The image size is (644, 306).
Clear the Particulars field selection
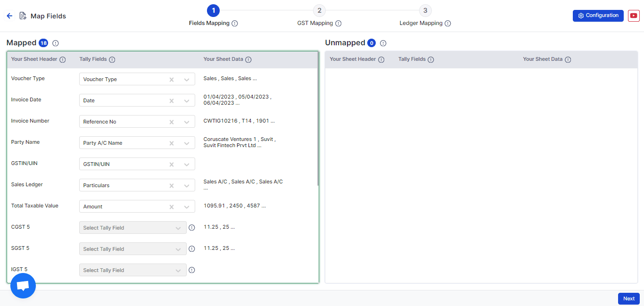[172, 185]
